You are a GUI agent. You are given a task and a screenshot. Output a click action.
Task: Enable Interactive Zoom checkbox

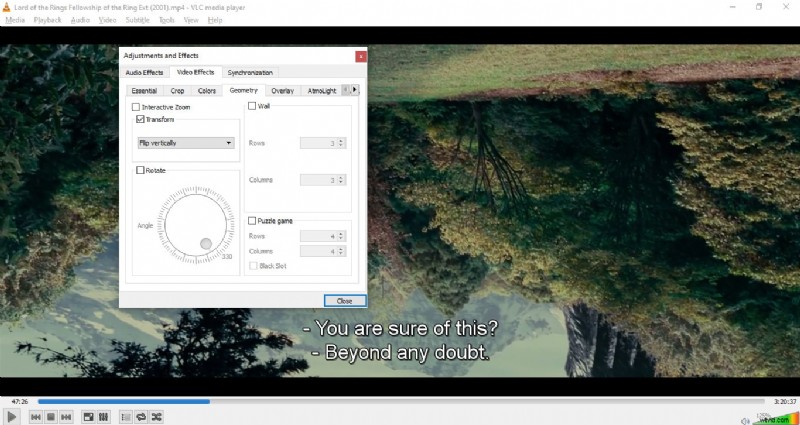pyautogui.click(x=136, y=107)
